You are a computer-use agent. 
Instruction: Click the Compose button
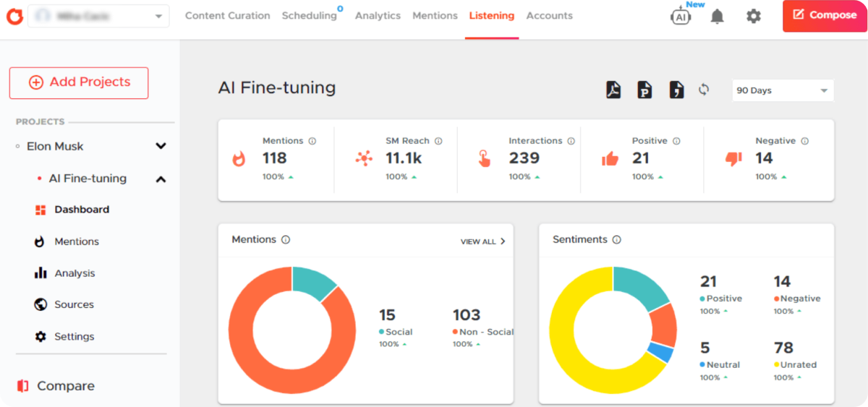825,15
